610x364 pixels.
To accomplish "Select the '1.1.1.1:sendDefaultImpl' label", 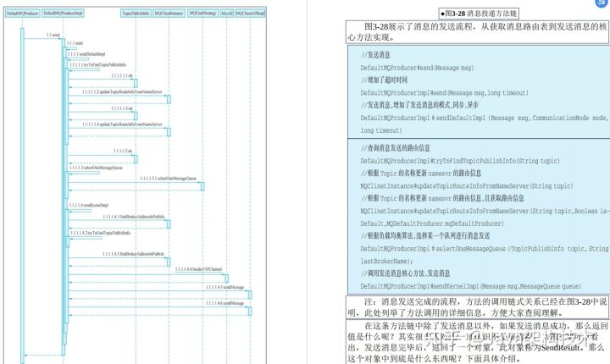I will 86,54.
